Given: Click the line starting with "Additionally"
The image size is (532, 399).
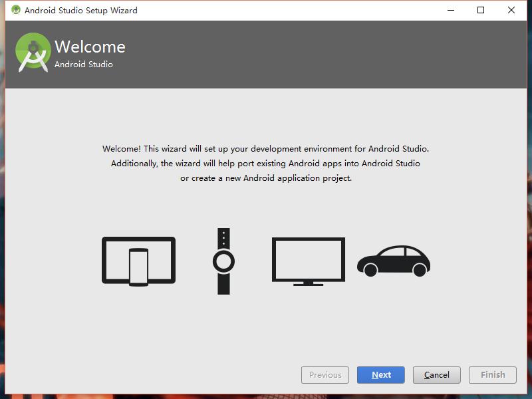Looking at the screenshot, I should [265, 164].
